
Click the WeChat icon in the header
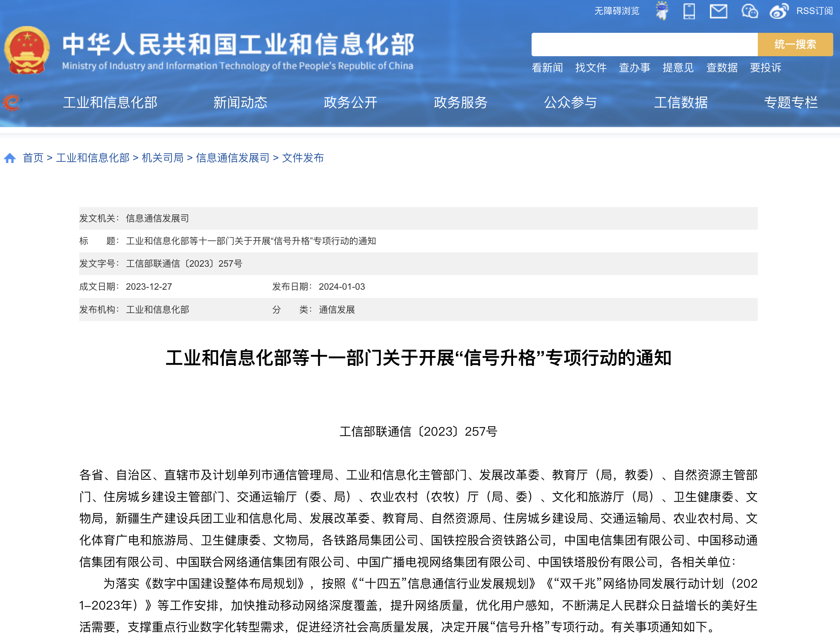pos(750,11)
